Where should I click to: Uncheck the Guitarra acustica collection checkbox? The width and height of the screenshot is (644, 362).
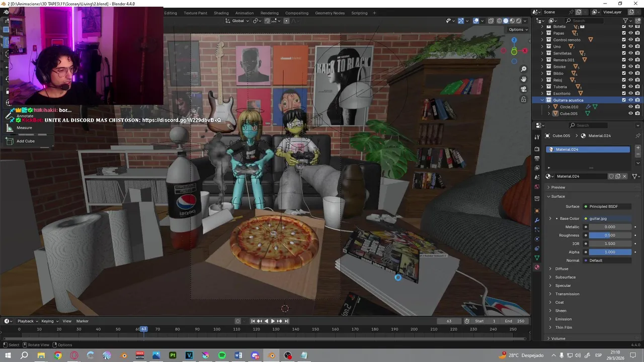[624, 100]
